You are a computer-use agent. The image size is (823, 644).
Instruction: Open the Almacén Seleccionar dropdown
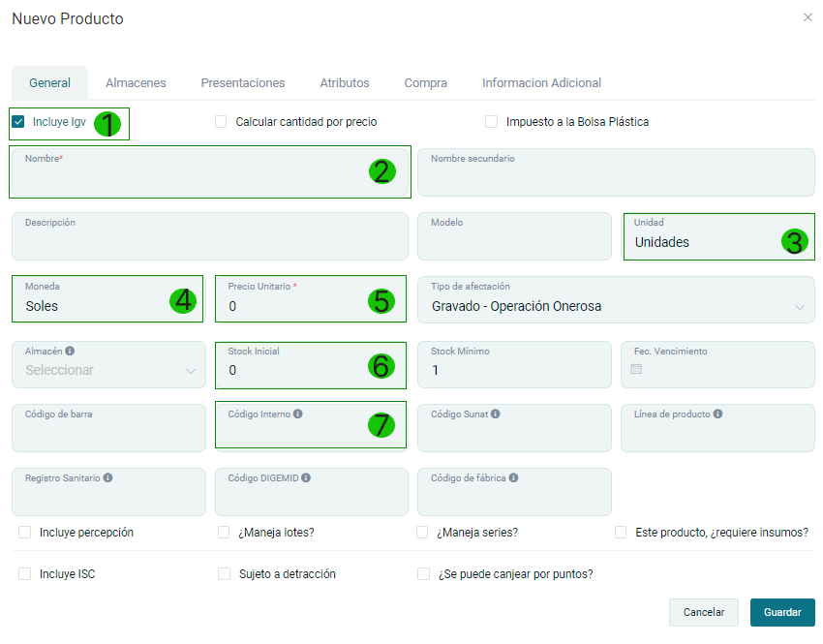point(109,370)
